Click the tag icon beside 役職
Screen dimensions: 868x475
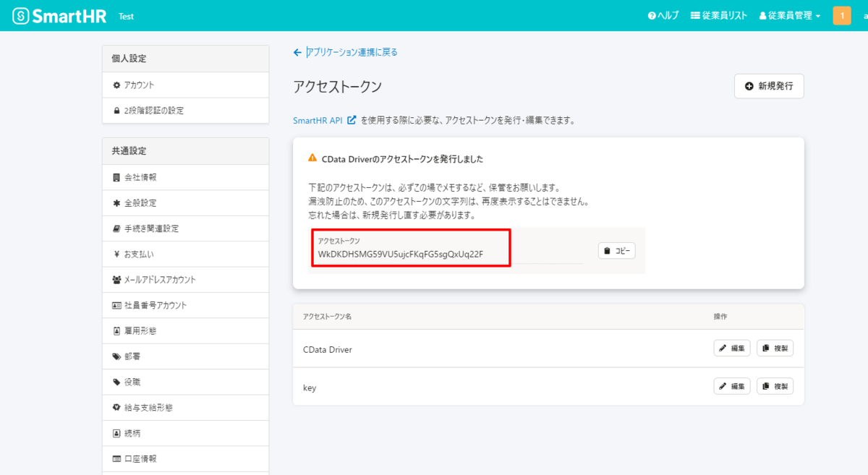click(116, 382)
